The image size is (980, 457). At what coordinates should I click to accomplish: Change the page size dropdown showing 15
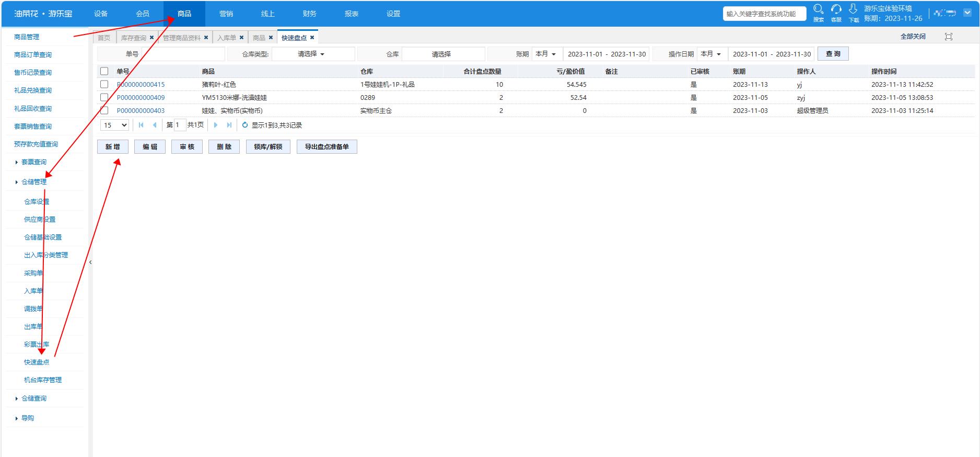click(x=114, y=125)
